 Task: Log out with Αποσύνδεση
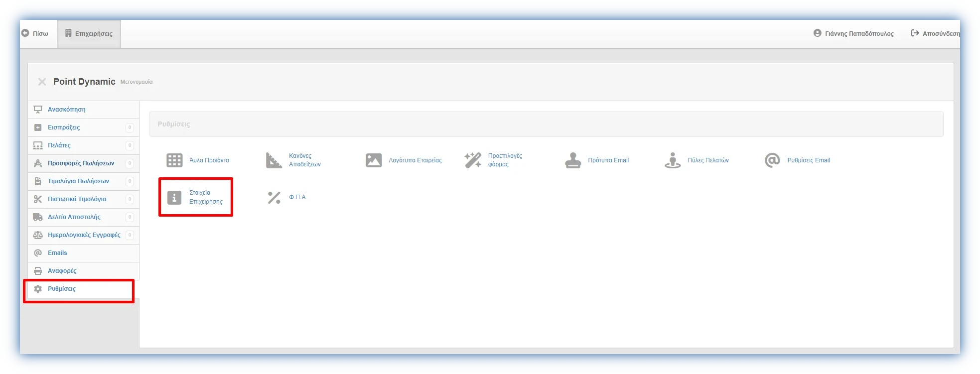click(x=935, y=33)
